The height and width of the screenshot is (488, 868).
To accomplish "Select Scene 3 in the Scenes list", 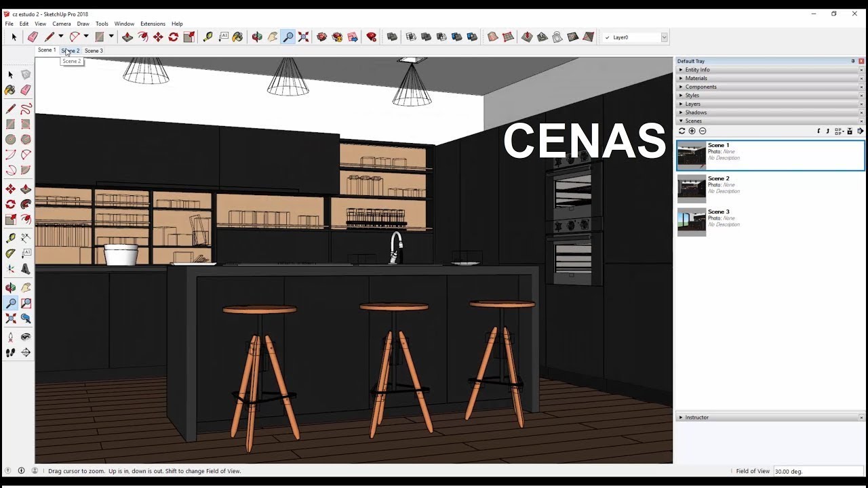I will click(770, 222).
